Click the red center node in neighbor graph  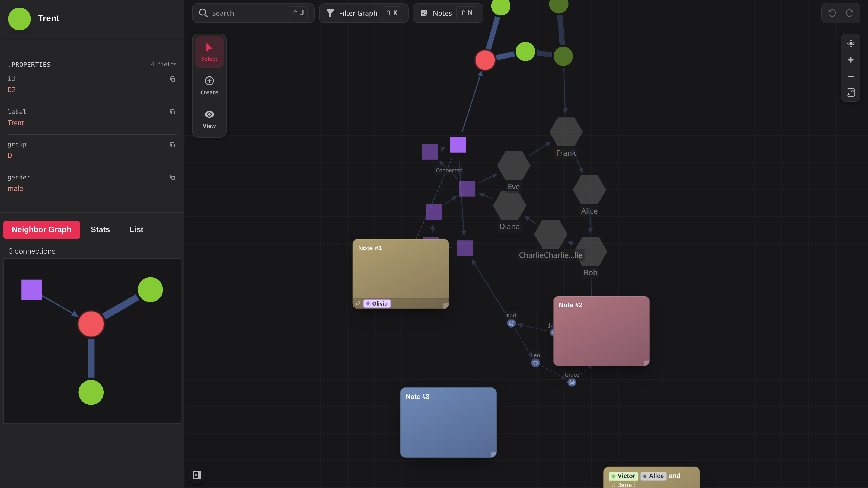(x=91, y=324)
